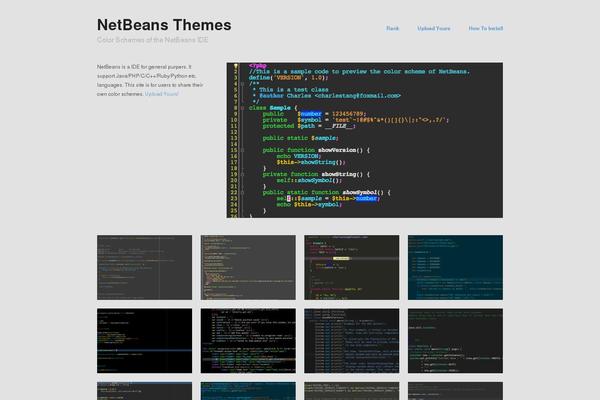
Task: Click the subtitle 'Color Schemes of the NetBeans IDE'
Action: click(x=152, y=40)
